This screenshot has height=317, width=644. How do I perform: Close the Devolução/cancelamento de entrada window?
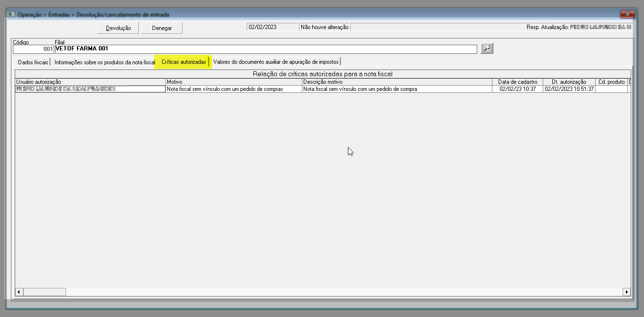627,14
